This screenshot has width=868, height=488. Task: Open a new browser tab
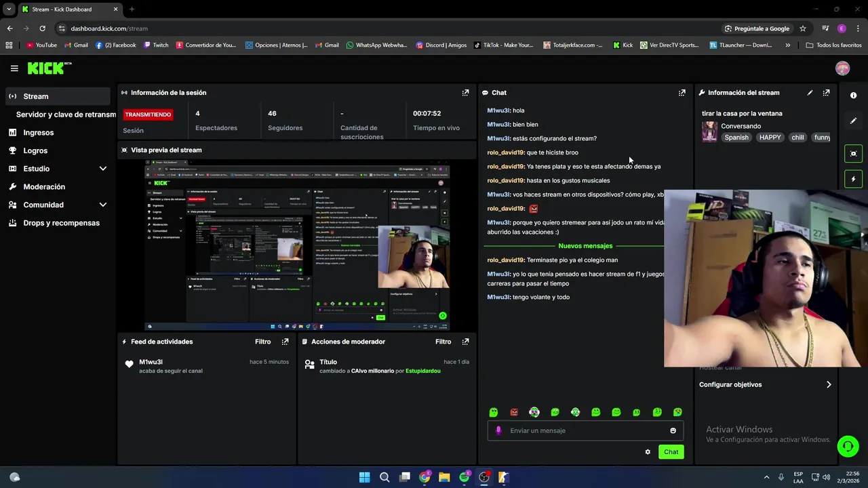point(132,9)
